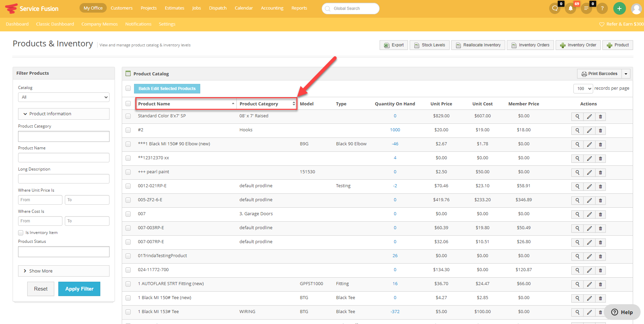The width and height of the screenshot is (644, 324).
Task: Open the notifications bell icon
Action: tap(571, 8)
